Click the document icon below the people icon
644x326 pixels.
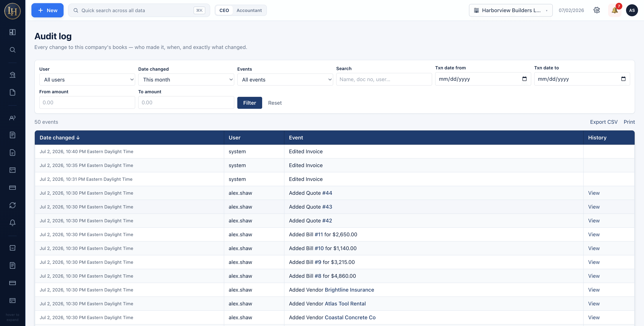point(13,135)
